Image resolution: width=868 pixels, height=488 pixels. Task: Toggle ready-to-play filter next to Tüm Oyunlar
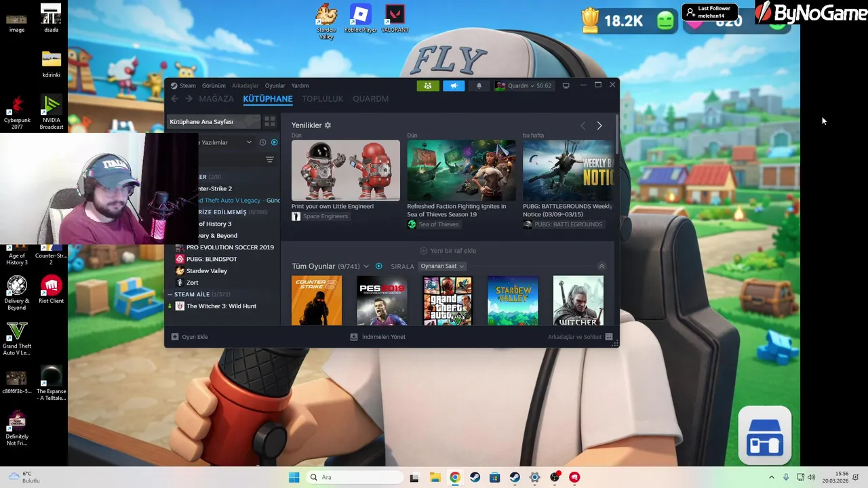378,266
